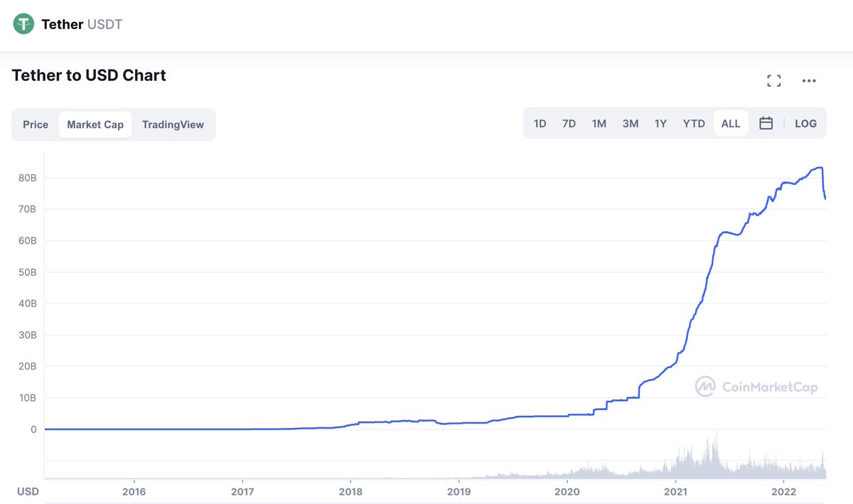Click the 2016 x-axis label
Viewport: 853px width, 504px height.
(134, 491)
